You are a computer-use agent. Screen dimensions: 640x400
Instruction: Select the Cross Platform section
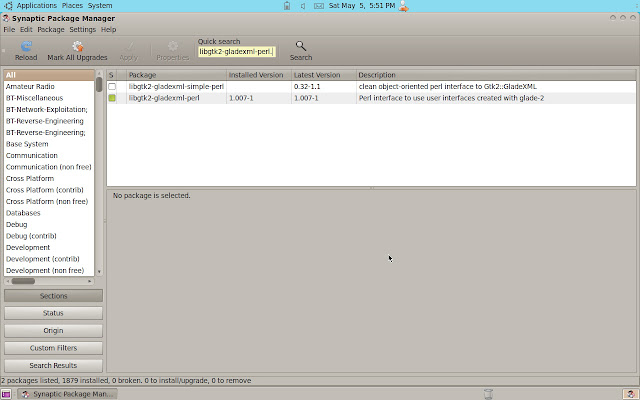49,178
